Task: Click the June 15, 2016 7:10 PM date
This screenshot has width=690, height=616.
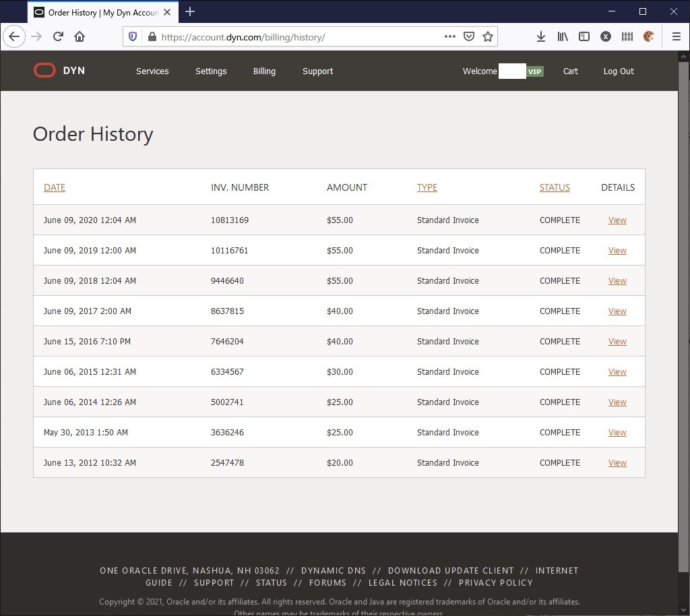Action: [87, 342]
